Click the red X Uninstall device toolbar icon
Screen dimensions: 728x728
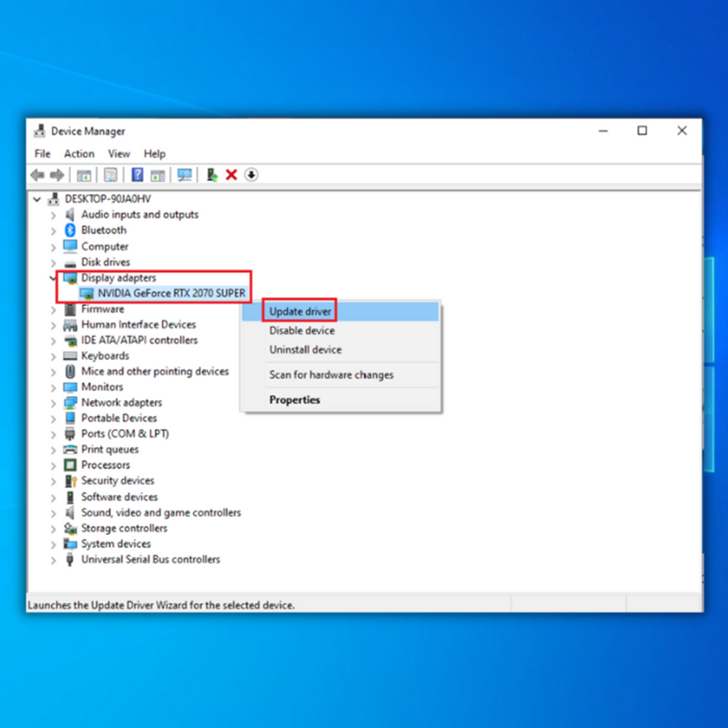pyautogui.click(x=232, y=175)
